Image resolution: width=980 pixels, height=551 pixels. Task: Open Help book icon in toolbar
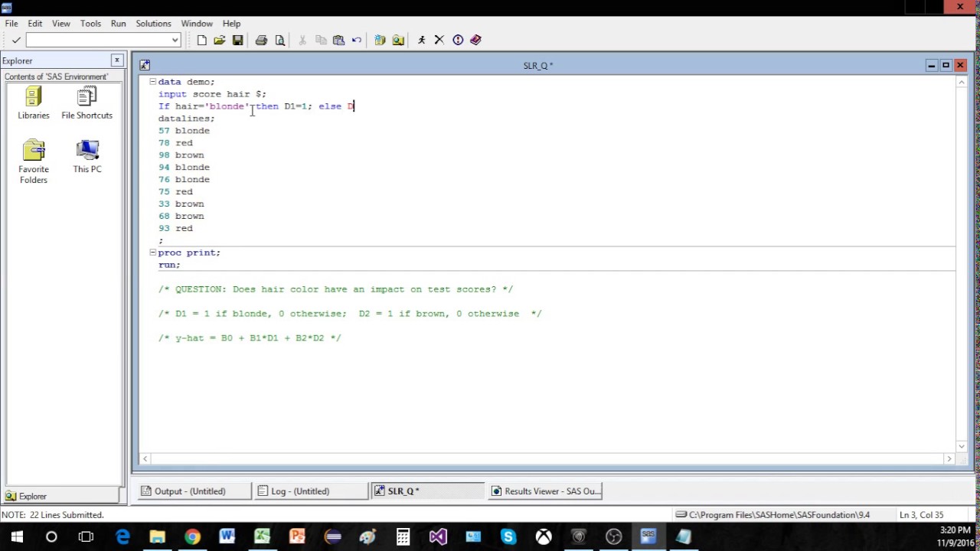click(x=475, y=40)
